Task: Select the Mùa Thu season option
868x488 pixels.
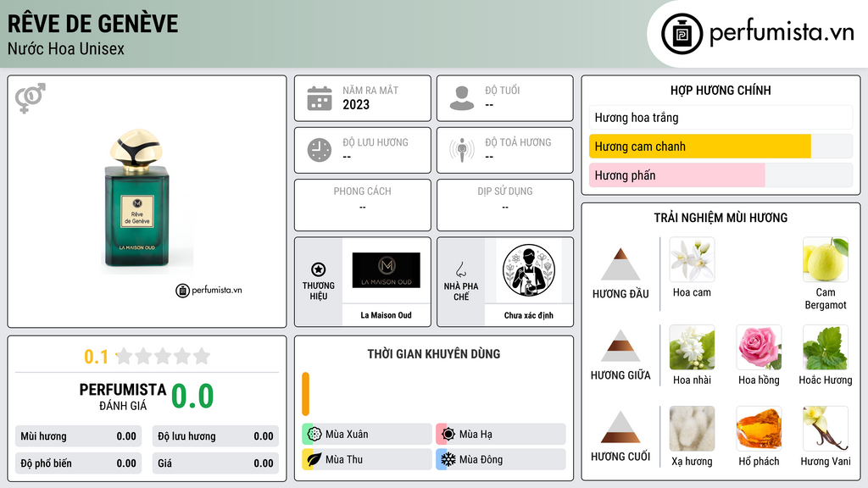Action: (x=367, y=459)
